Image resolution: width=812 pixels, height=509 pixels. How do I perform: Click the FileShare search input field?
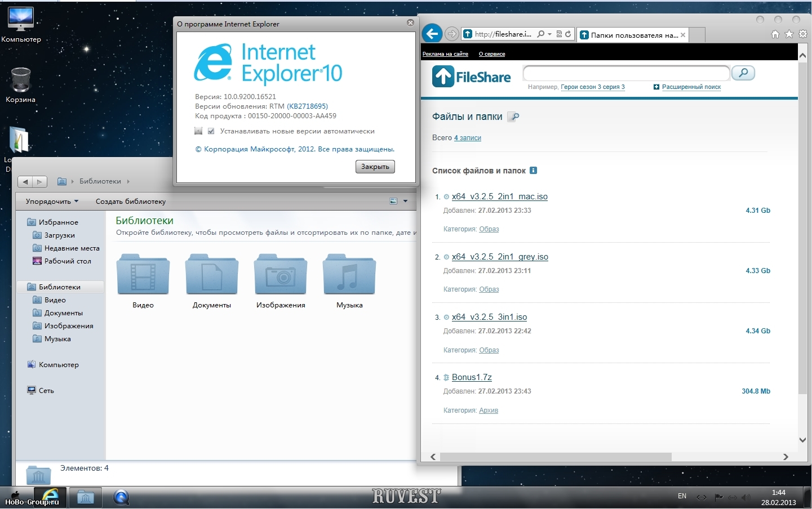point(626,73)
